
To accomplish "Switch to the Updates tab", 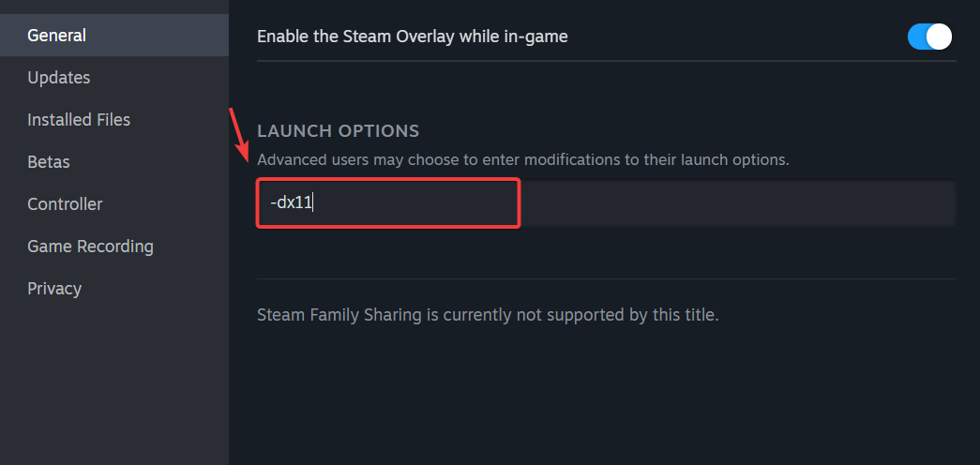I will pos(59,78).
